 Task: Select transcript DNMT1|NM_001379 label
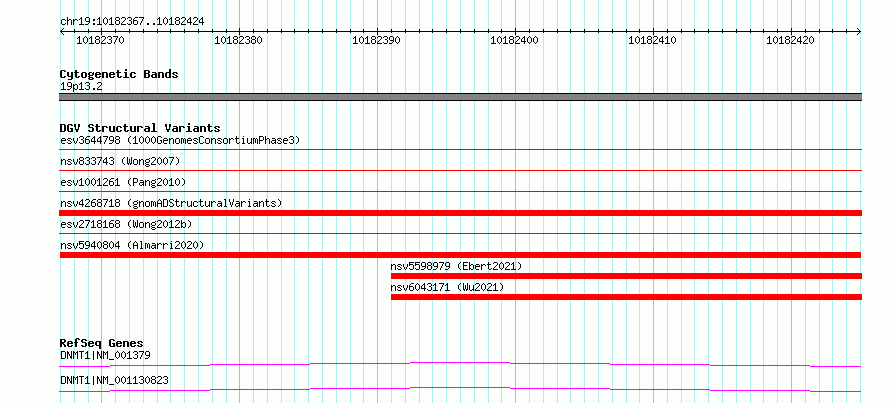point(105,356)
